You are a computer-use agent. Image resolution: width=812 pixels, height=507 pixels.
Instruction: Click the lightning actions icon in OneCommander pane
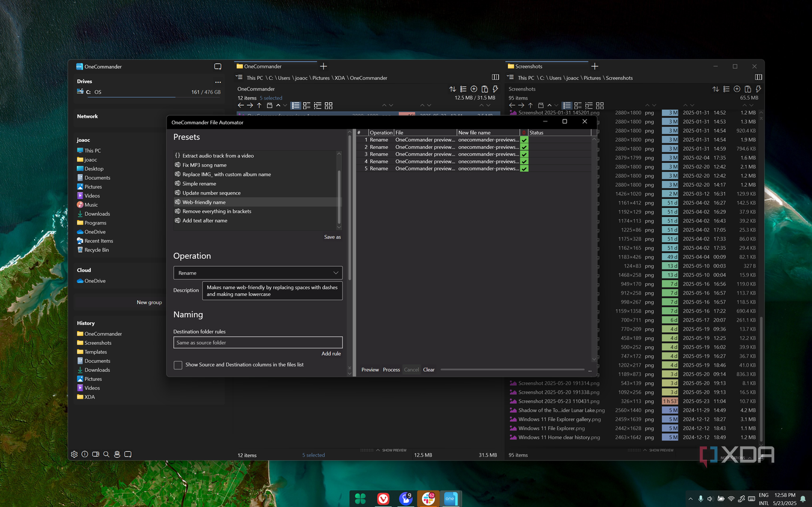click(495, 89)
